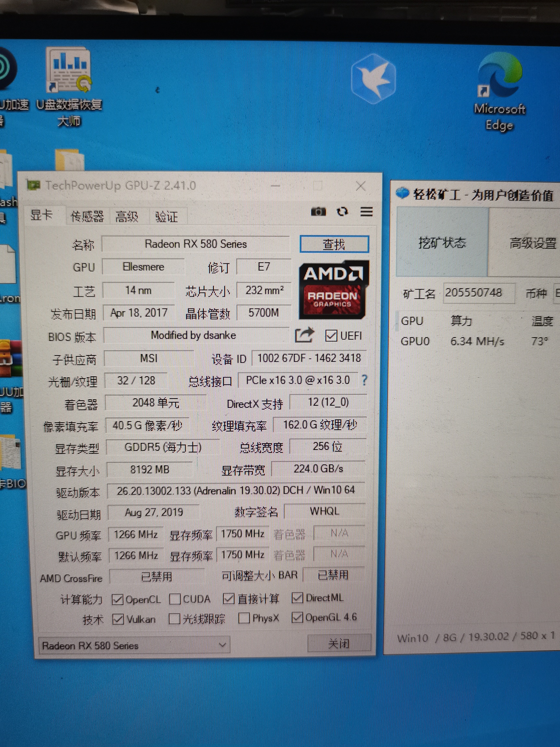Click the BIOS export share icon

[x=304, y=335]
